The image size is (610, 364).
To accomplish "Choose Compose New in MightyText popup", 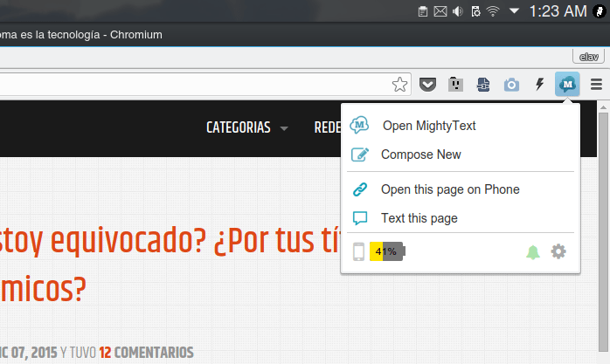I will tap(420, 155).
